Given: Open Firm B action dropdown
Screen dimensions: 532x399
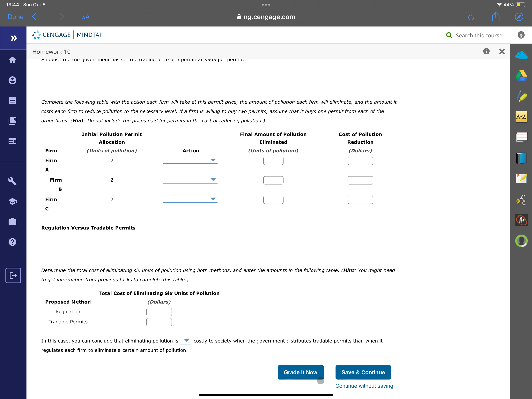Looking at the screenshot, I should pos(190,180).
